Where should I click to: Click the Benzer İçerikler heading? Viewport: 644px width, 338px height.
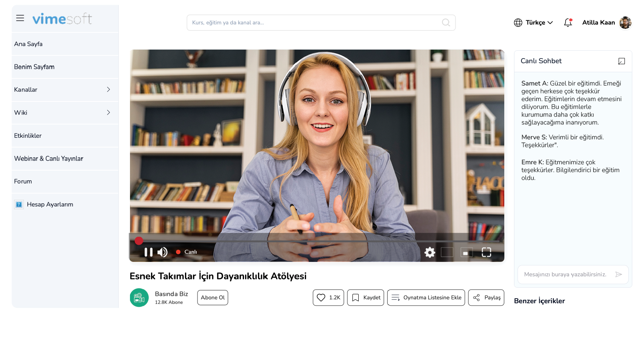click(539, 301)
